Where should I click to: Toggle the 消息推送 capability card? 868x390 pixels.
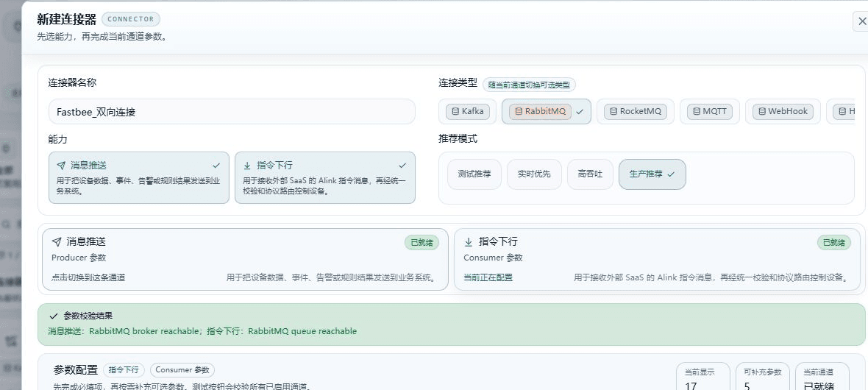point(139,178)
